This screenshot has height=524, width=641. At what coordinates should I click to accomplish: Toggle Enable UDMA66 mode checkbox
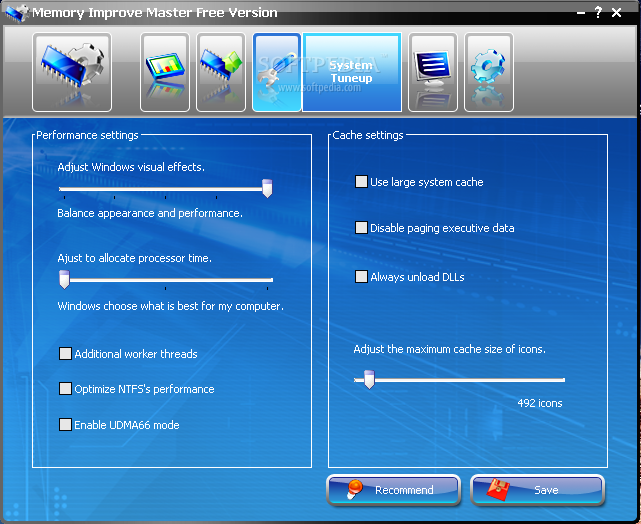click(65, 425)
